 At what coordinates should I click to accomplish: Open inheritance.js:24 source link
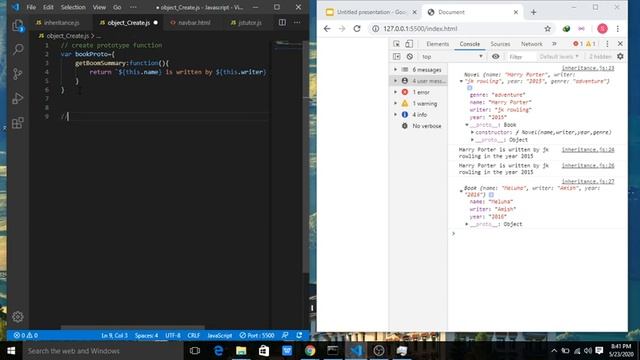pyautogui.click(x=588, y=150)
